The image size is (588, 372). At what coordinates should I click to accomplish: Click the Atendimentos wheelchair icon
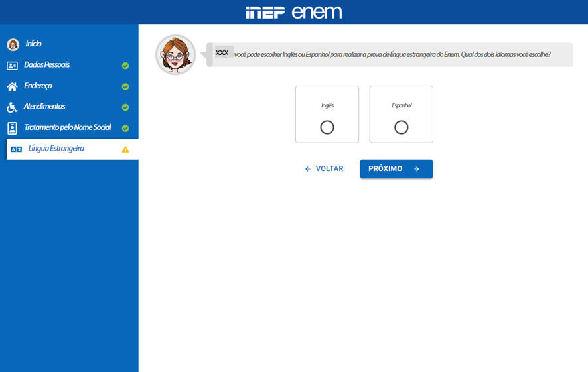pos(12,107)
